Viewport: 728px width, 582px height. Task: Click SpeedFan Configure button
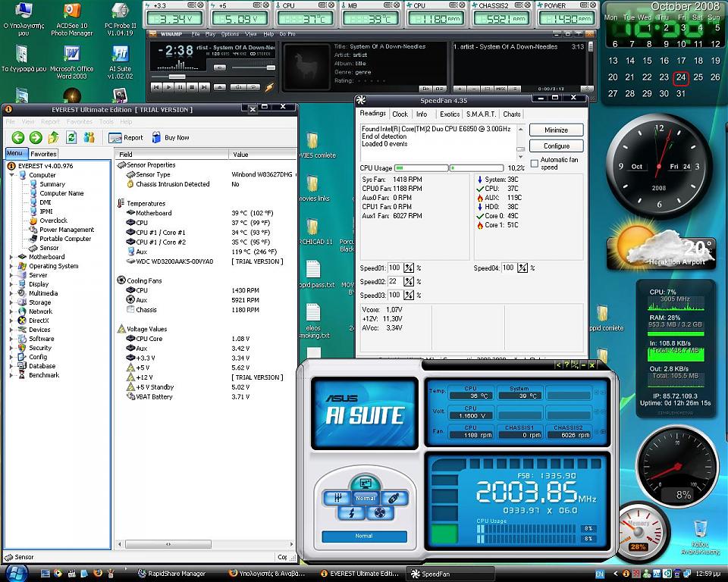tap(556, 145)
